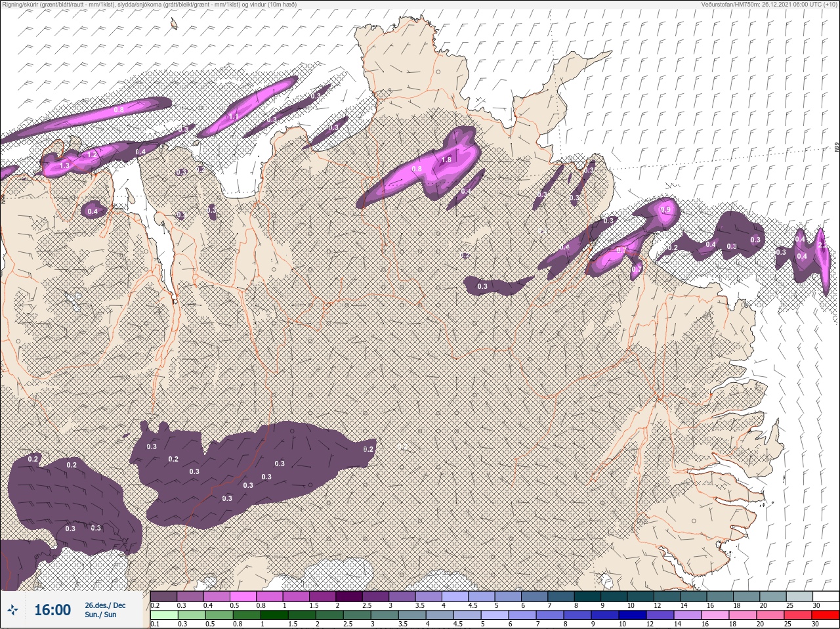Screen dimensions: 840x629
Task: Select the upper legend swatch labeled 0.5
Action: click(x=243, y=596)
